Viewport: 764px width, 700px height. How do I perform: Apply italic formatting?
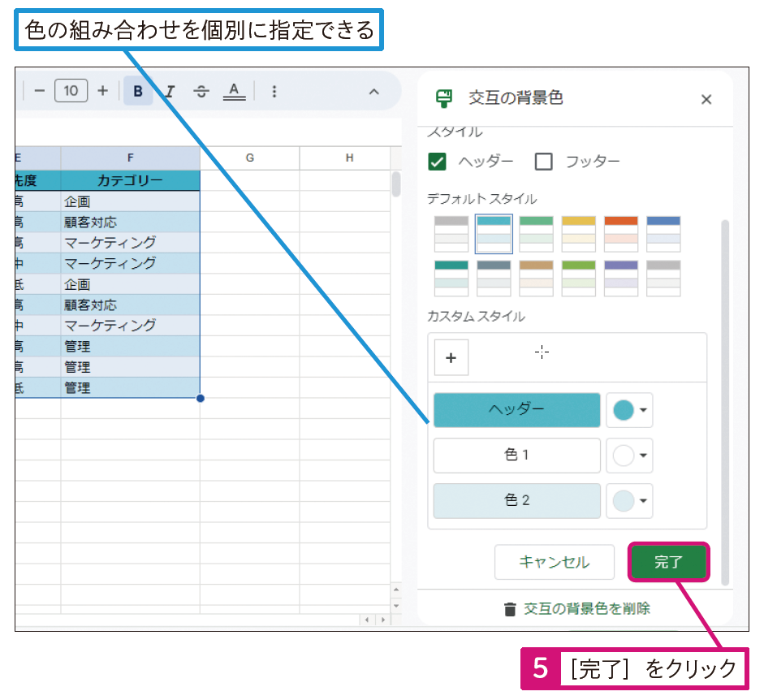[x=169, y=91]
